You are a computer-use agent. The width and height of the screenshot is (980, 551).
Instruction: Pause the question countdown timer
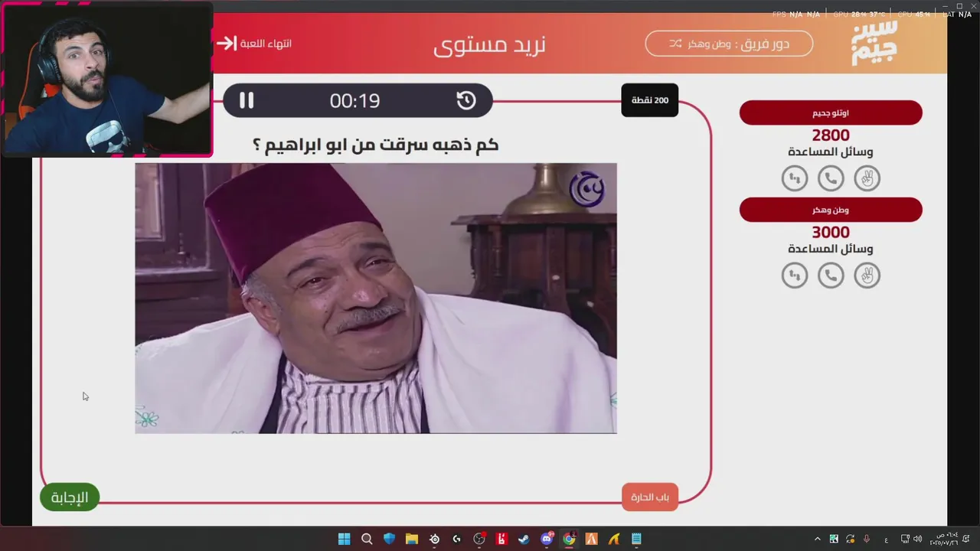click(x=246, y=100)
